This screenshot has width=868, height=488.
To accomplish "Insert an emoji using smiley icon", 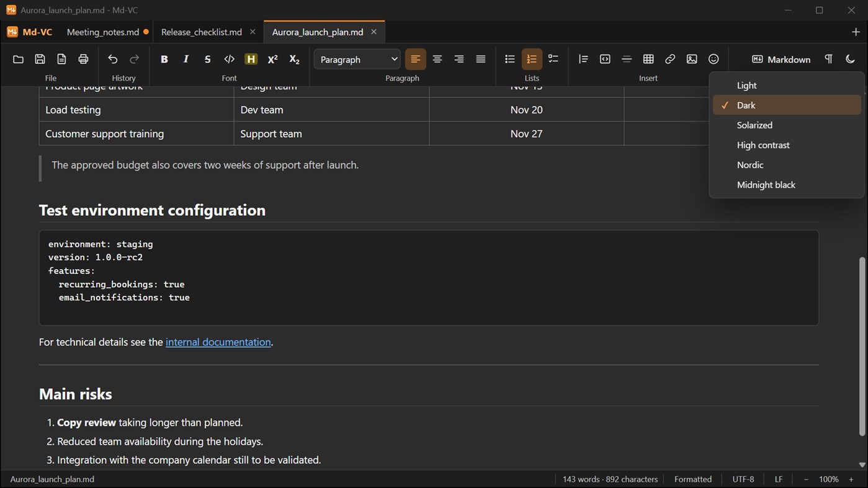I will (714, 59).
